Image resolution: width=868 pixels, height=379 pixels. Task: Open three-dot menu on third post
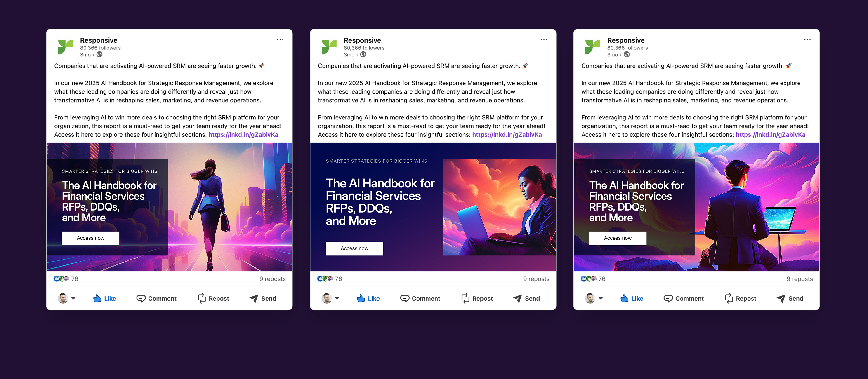point(807,39)
